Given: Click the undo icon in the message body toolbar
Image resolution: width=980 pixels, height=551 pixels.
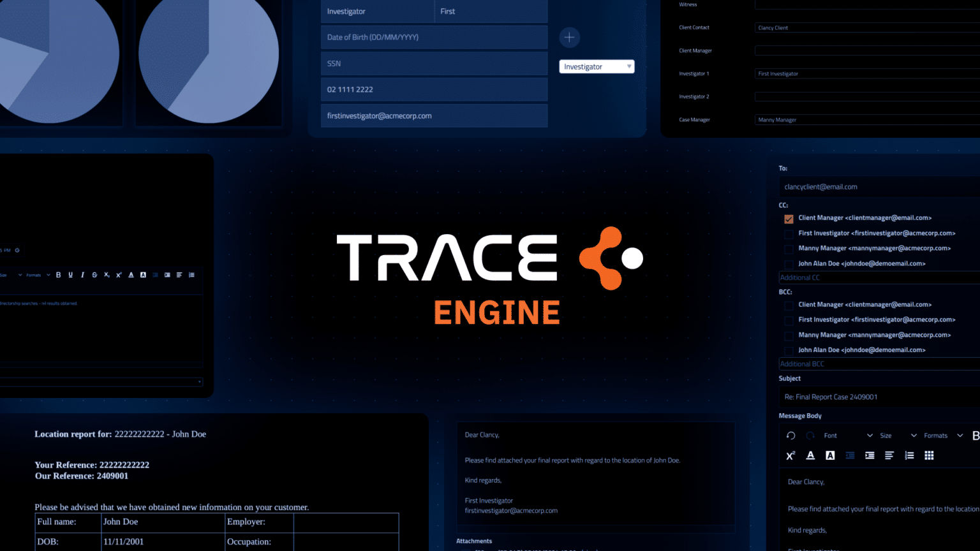Looking at the screenshot, I should [x=791, y=435].
